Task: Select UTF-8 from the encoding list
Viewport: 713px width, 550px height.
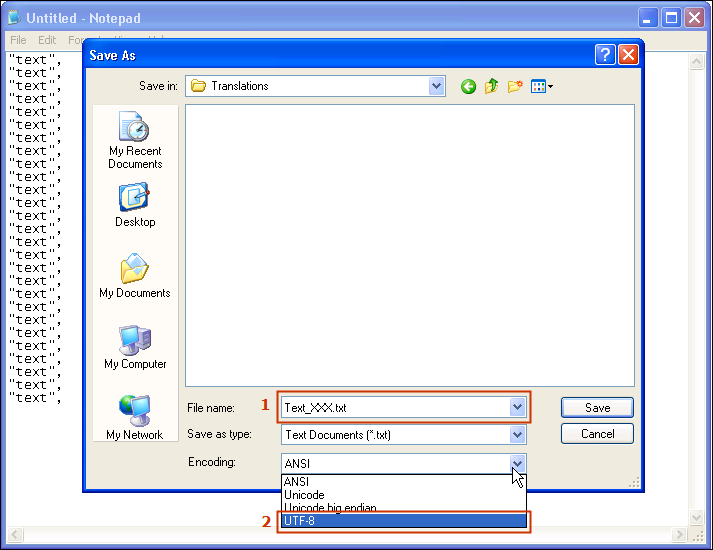Action: coord(402,521)
